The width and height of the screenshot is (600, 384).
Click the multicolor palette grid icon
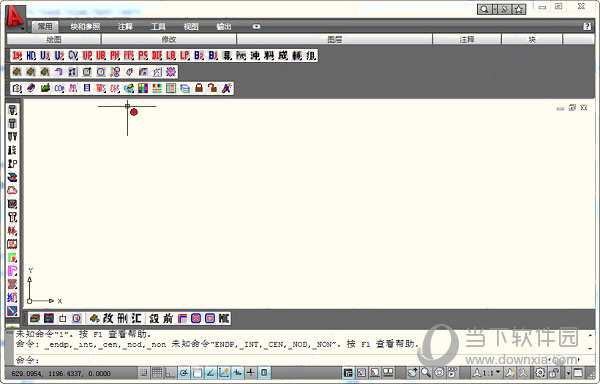coord(143,88)
